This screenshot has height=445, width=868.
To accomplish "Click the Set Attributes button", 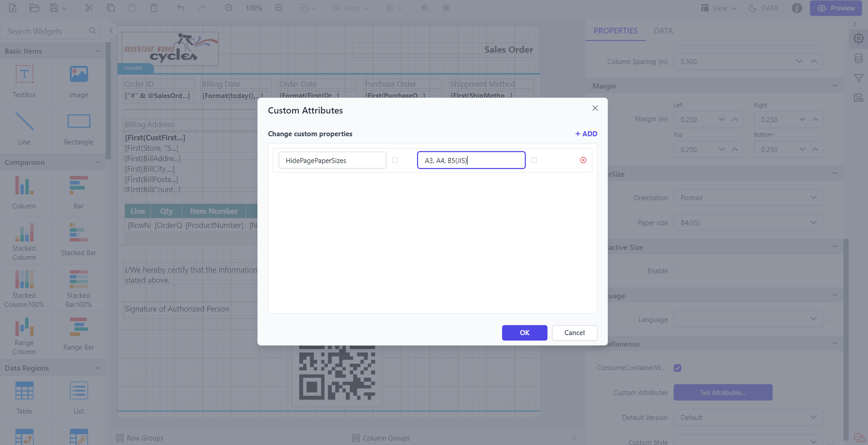I will [x=722, y=392].
